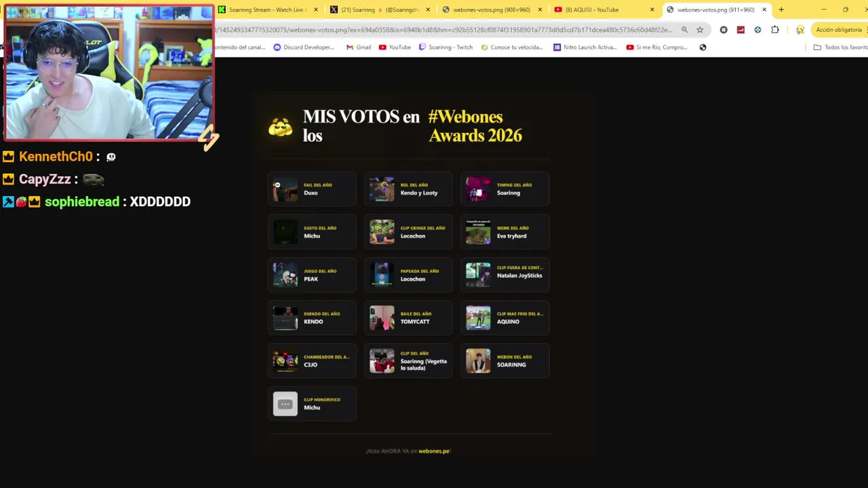
Task: Bookmark this page with the star icon
Action: [x=700, y=30]
